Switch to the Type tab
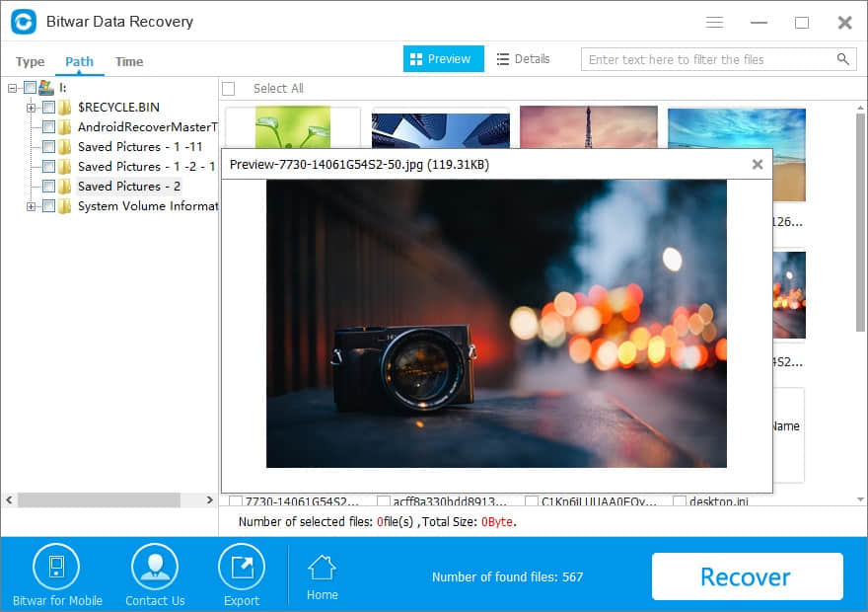This screenshot has height=612, width=868. [30, 61]
